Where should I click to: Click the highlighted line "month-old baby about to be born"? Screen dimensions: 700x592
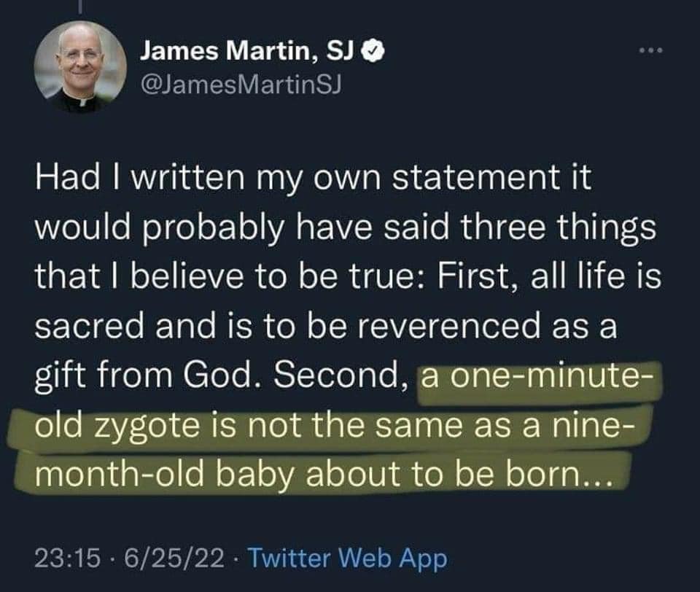tap(320, 475)
